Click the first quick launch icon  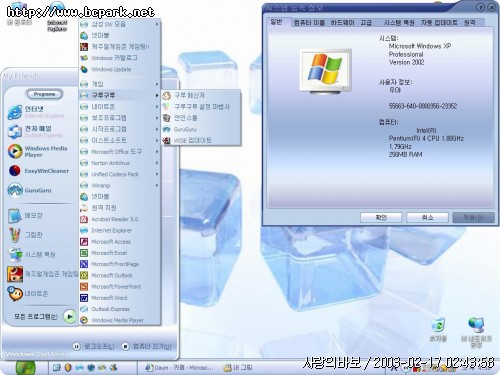tap(57, 368)
